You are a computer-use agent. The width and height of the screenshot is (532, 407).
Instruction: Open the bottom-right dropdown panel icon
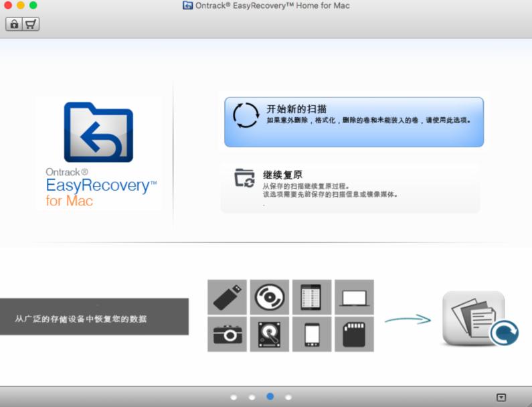(501, 397)
